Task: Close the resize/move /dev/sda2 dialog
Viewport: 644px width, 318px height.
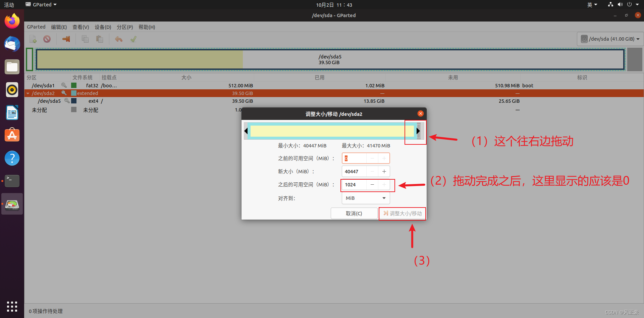Action: pyautogui.click(x=420, y=113)
